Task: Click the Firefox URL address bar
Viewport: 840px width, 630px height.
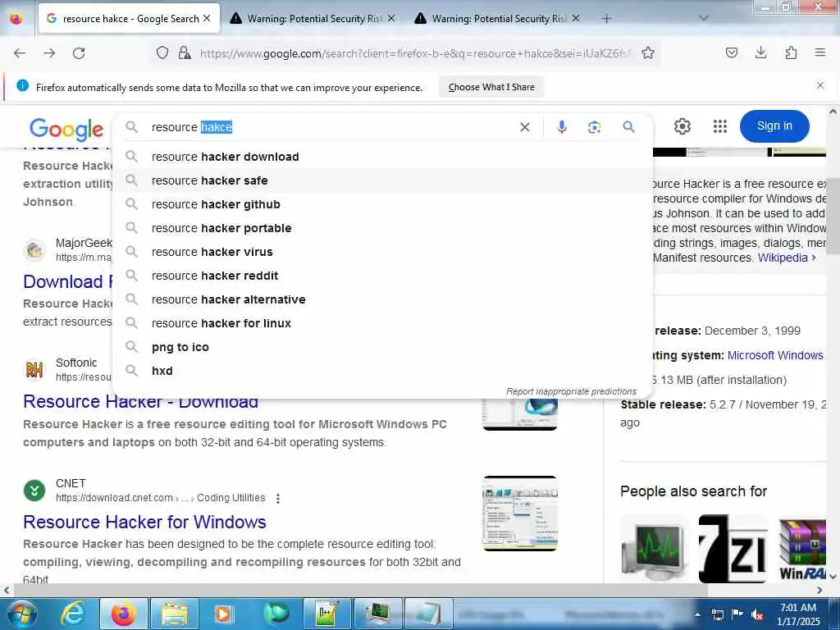Action: (x=415, y=53)
